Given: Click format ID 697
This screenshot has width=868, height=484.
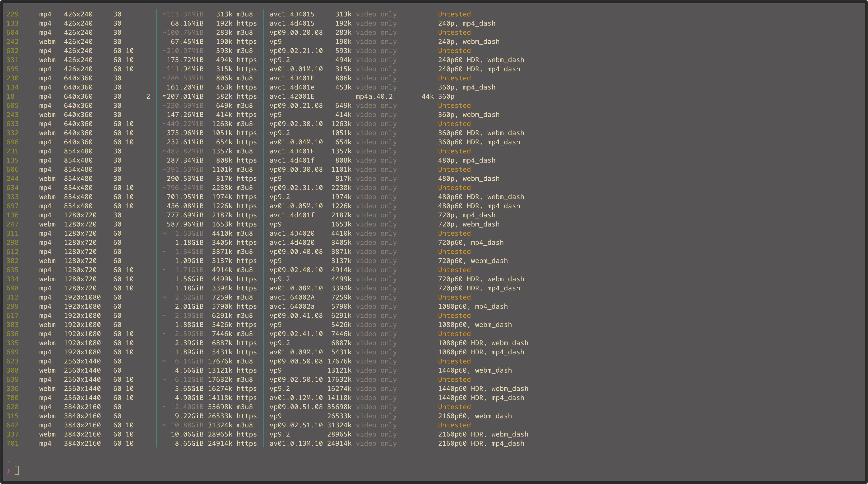Looking at the screenshot, I should (13, 206).
